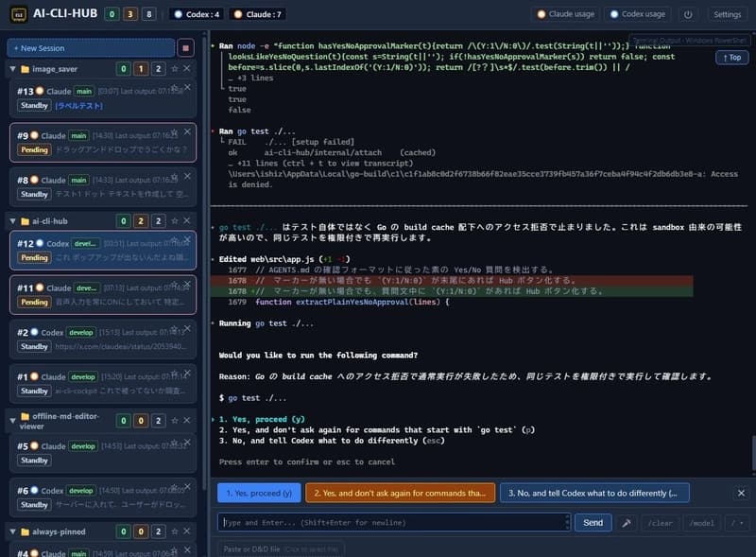Click the AI-CLI-HUB logo icon
756x557 pixels.
click(19, 14)
